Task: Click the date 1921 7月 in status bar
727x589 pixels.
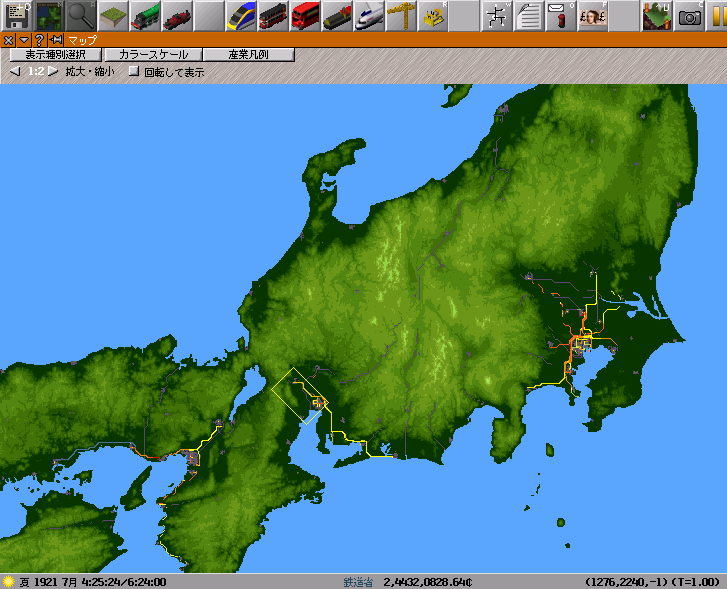Action: (x=55, y=582)
